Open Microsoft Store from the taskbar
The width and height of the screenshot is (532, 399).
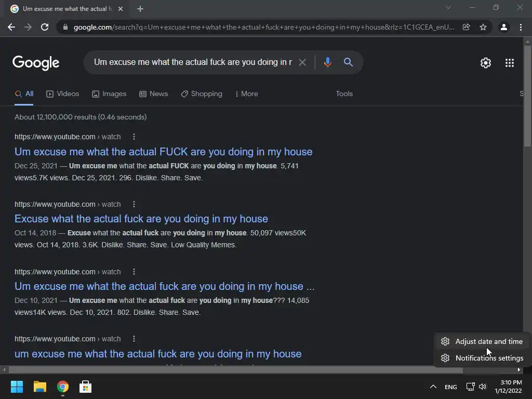click(x=86, y=387)
